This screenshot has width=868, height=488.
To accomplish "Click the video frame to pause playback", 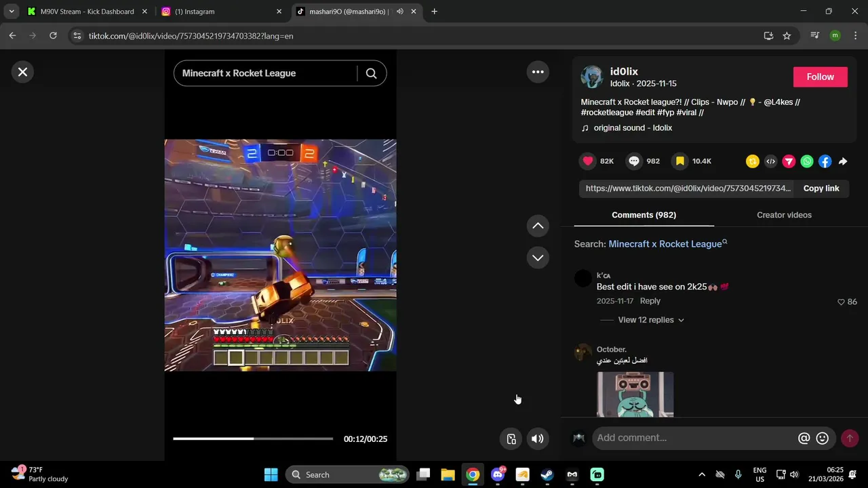I will (280, 255).
